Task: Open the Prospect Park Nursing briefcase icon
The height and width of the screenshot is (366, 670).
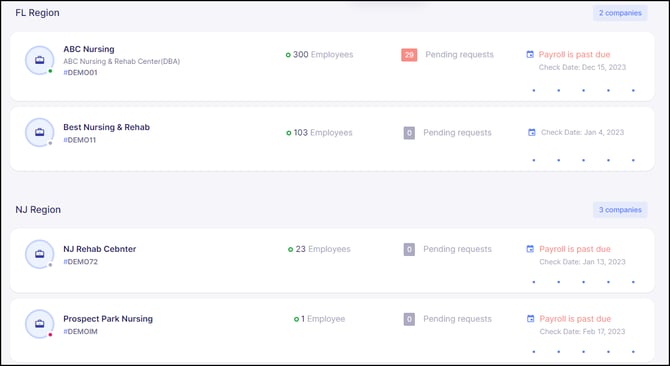Action: tap(40, 324)
